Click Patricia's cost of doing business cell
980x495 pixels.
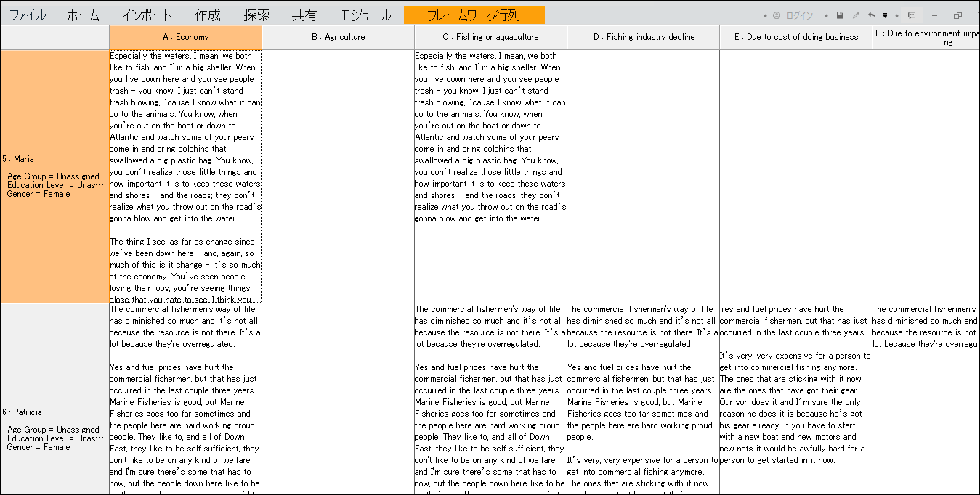point(795,399)
